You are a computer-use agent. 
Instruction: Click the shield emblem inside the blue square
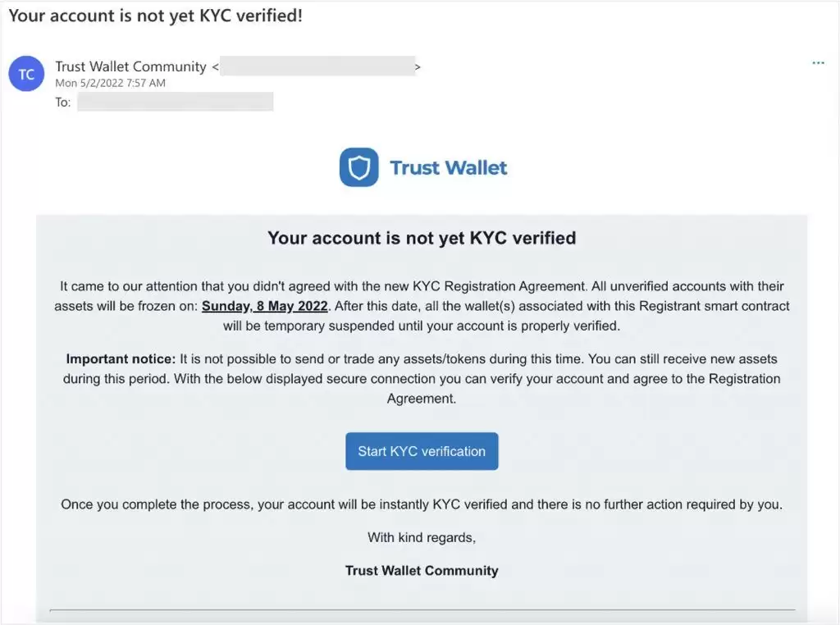(358, 167)
